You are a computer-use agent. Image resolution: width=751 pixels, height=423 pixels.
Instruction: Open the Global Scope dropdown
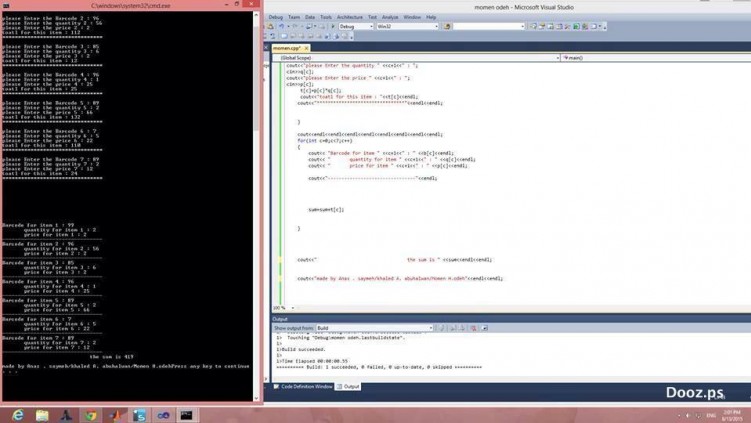416,57
